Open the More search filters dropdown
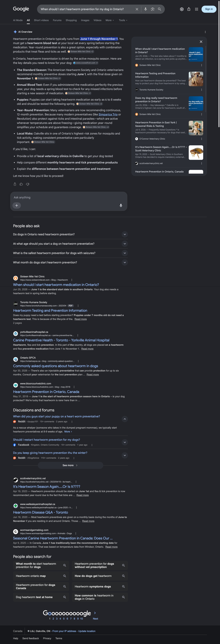 click(110, 20)
